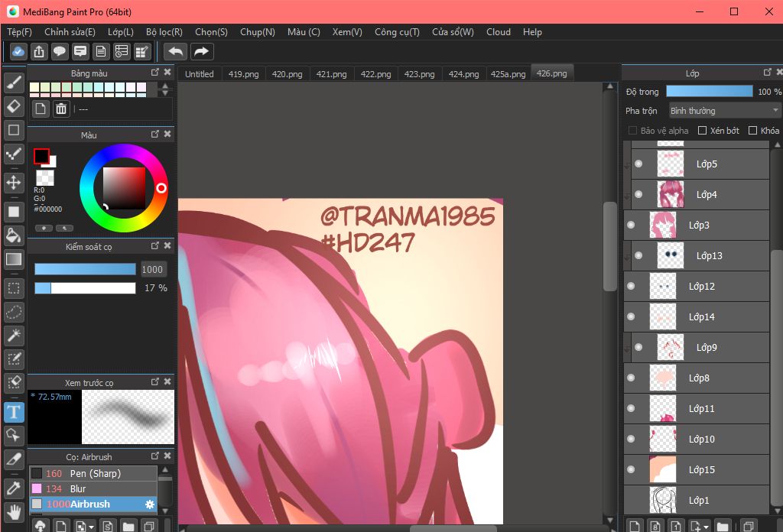Click the cloud save icon in toolbar

[x=18, y=51]
